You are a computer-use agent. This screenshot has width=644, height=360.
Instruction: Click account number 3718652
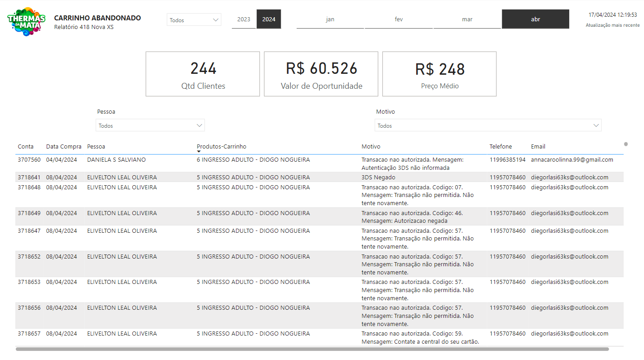[x=29, y=256]
